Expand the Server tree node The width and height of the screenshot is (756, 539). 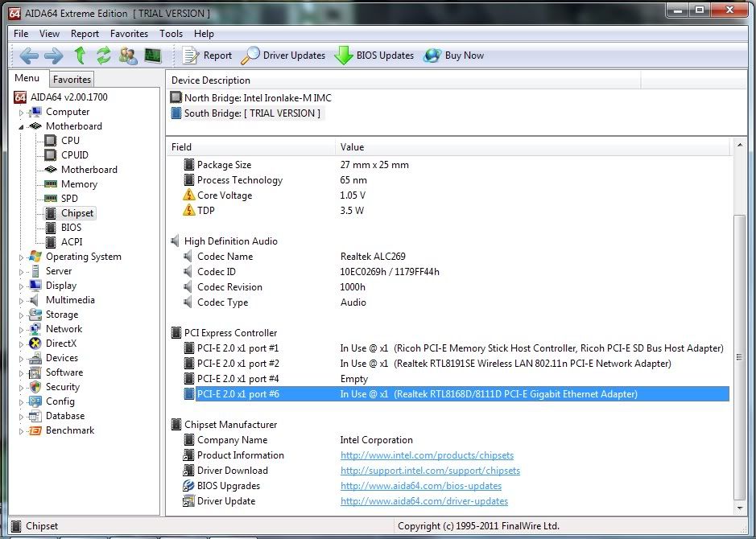[x=21, y=272]
